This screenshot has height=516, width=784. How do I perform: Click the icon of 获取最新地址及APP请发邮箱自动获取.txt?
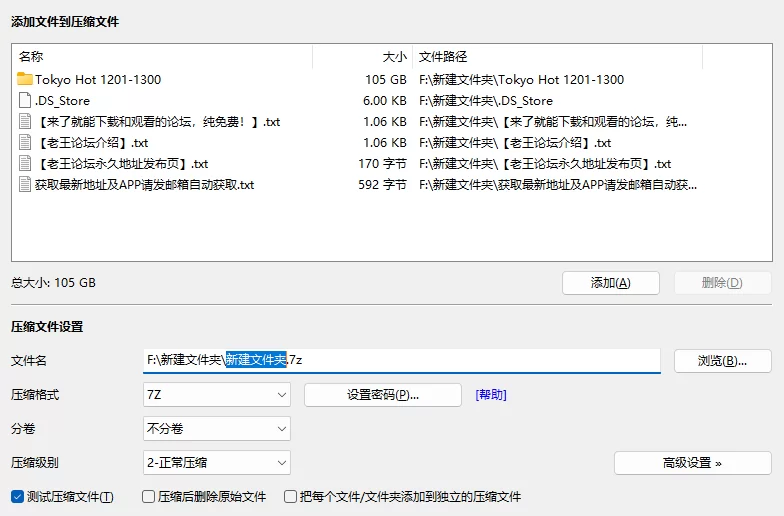tap(24, 184)
